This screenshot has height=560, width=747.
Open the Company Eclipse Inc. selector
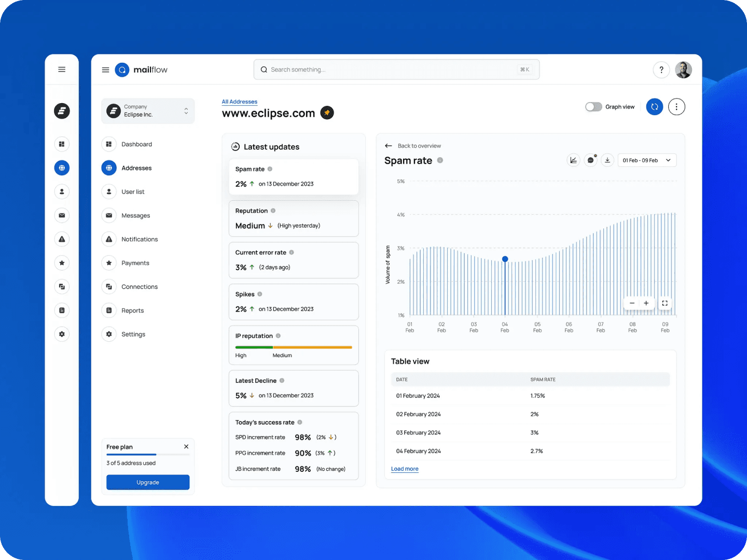pyautogui.click(x=148, y=111)
